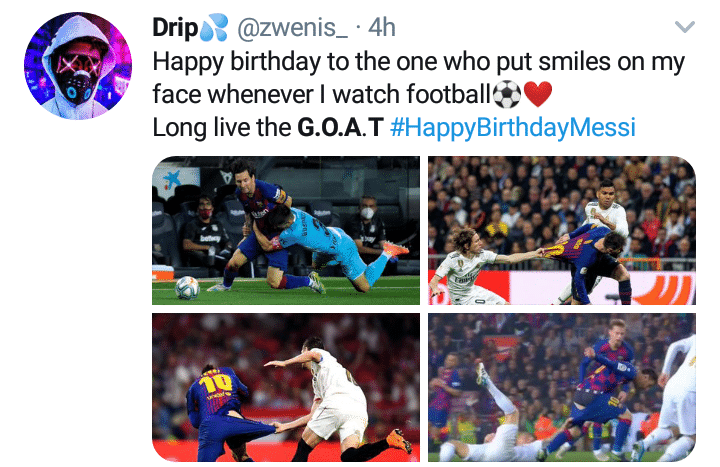View photo of Modric pulling Messi's shirt
This screenshot has height=467, width=720.
562,230
